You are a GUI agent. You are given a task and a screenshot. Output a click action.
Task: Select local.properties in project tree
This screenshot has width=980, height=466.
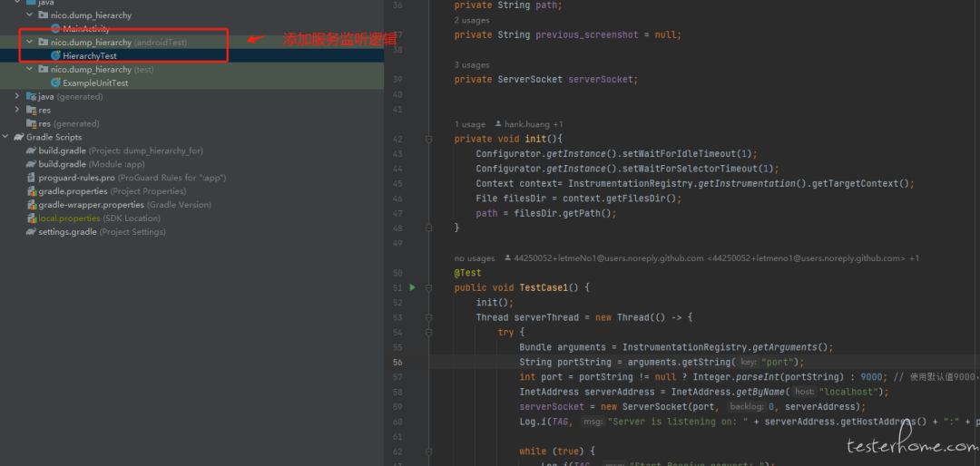tap(68, 218)
